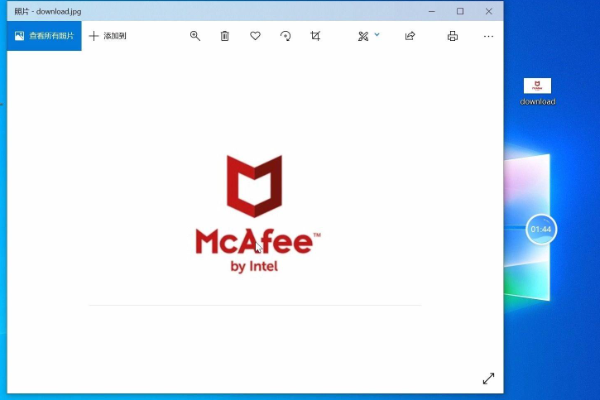The image size is (600, 400).
Task: Open the three-dot more options menu
Action: click(488, 36)
